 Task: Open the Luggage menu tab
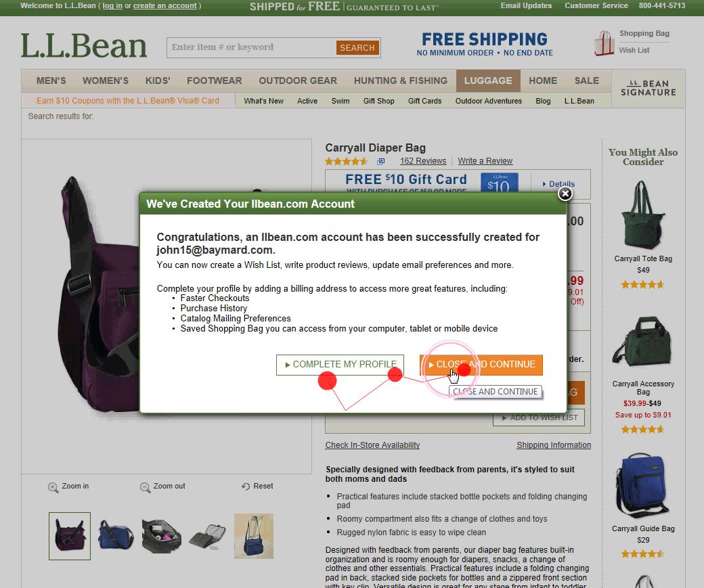[x=488, y=81]
